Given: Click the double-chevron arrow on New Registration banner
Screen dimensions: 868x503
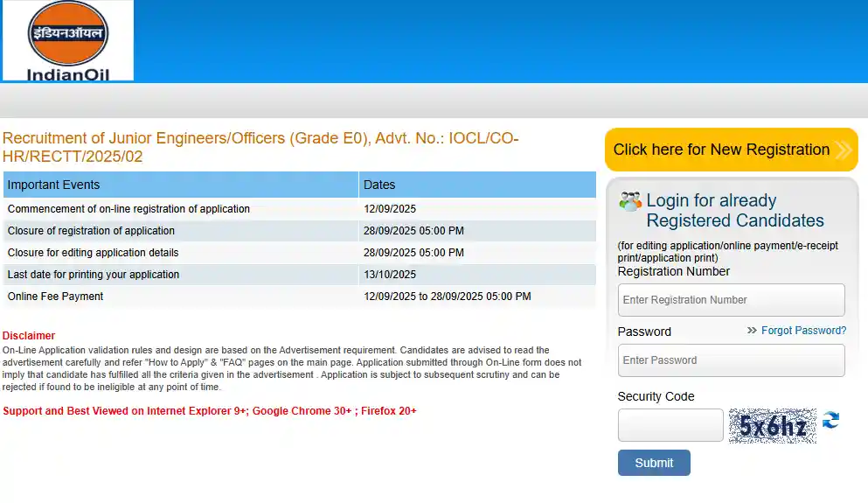Looking at the screenshot, I should pyautogui.click(x=843, y=150).
